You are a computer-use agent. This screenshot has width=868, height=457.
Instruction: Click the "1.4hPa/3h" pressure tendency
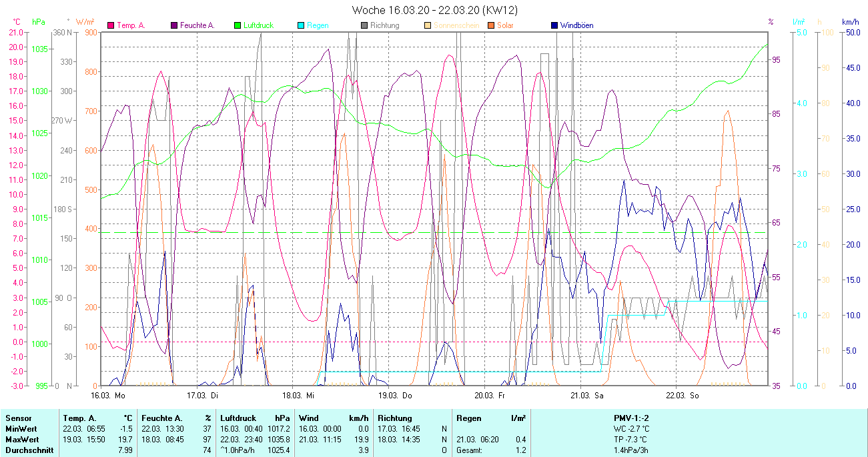pos(632,450)
